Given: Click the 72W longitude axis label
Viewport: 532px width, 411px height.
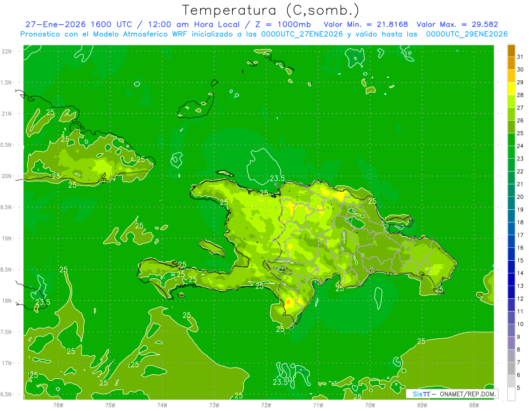Looking at the screenshot, I should (266, 405).
